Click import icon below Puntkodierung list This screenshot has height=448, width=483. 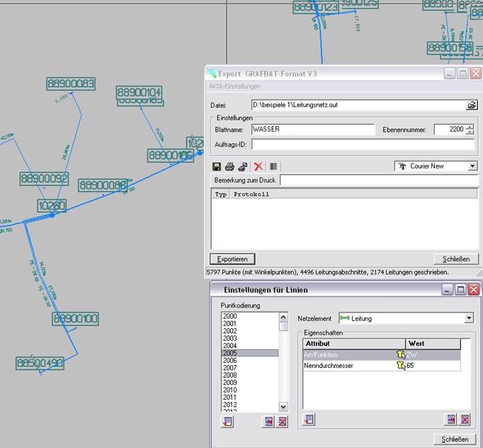(227, 422)
